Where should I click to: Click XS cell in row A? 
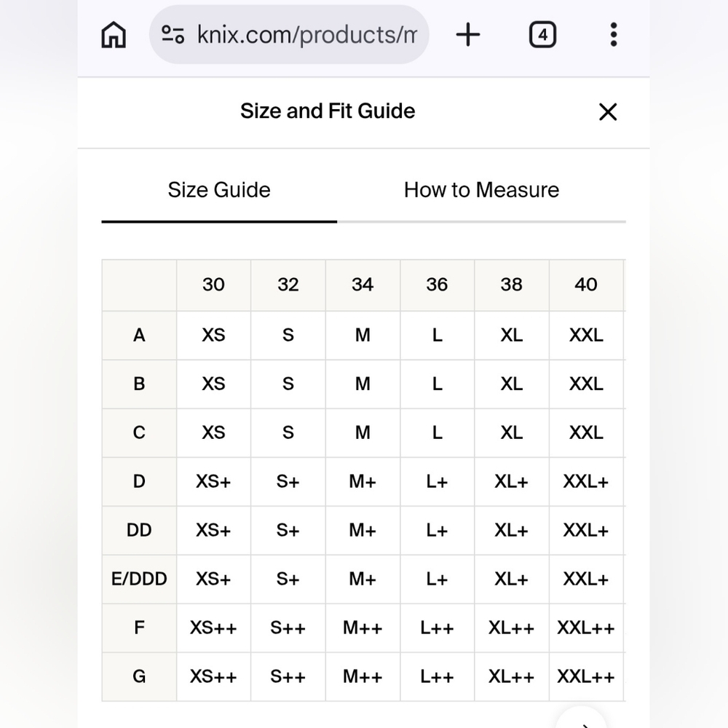pos(213,335)
